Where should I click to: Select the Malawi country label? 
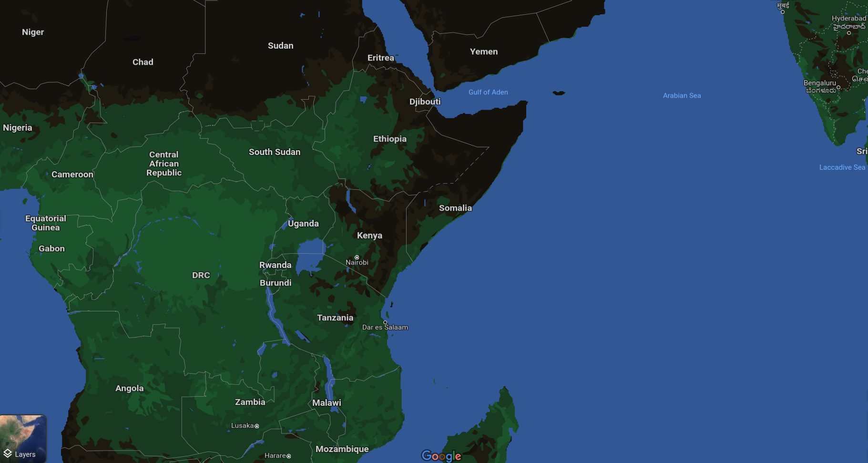pyautogui.click(x=327, y=402)
